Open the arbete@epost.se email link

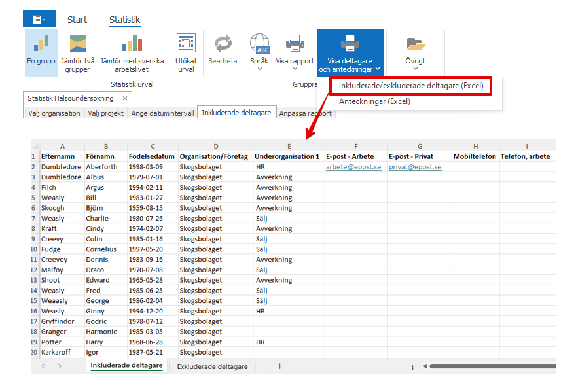pyautogui.click(x=353, y=167)
